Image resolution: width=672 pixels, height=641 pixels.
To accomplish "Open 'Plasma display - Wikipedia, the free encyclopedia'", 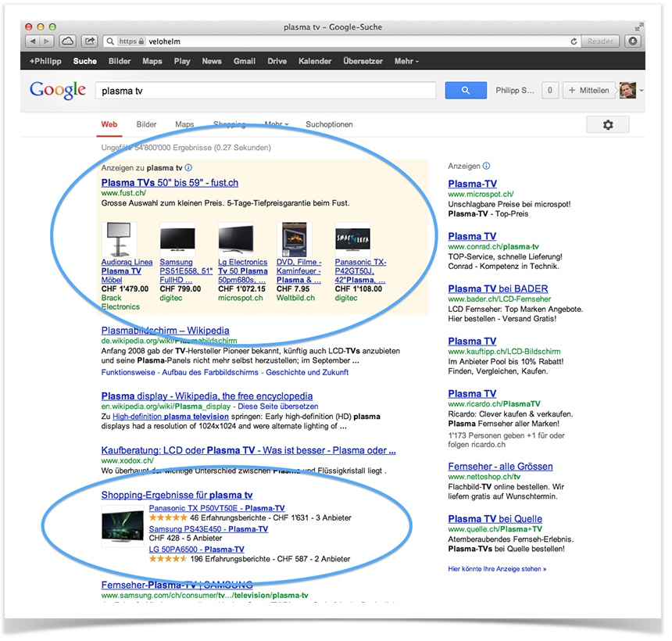I will pyautogui.click(x=207, y=396).
